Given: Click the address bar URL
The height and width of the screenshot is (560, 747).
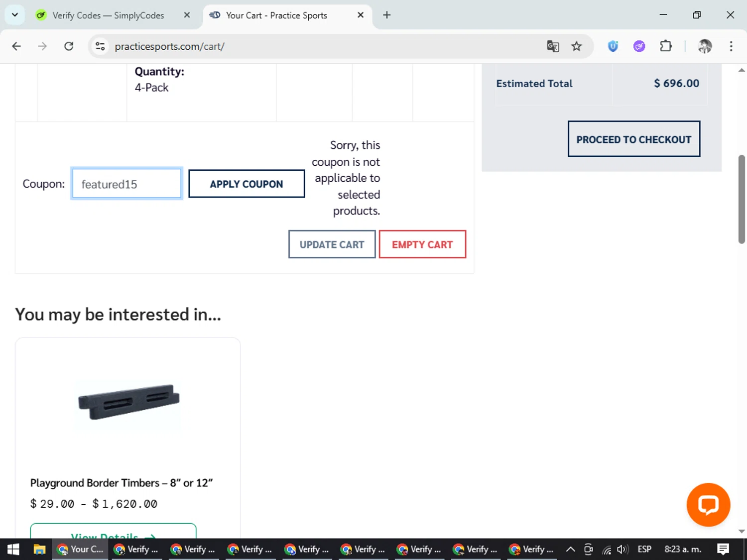Looking at the screenshot, I should pyautogui.click(x=169, y=46).
